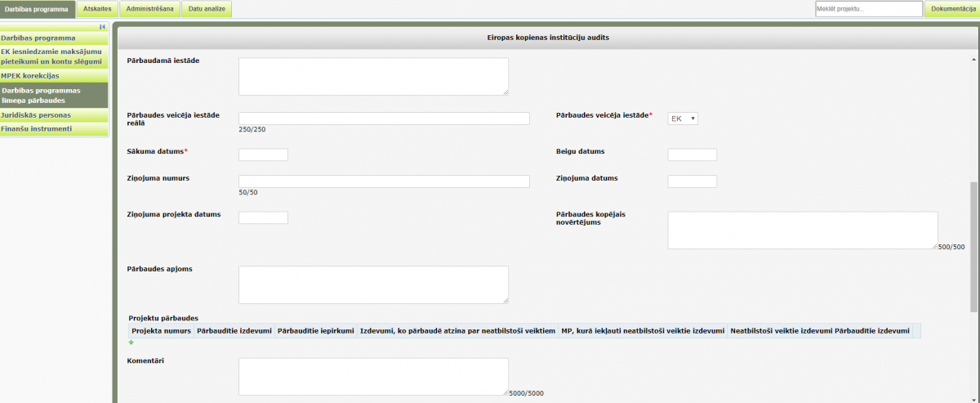
Task: Click the Meklēt projektu search field
Action: coord(868,9)
